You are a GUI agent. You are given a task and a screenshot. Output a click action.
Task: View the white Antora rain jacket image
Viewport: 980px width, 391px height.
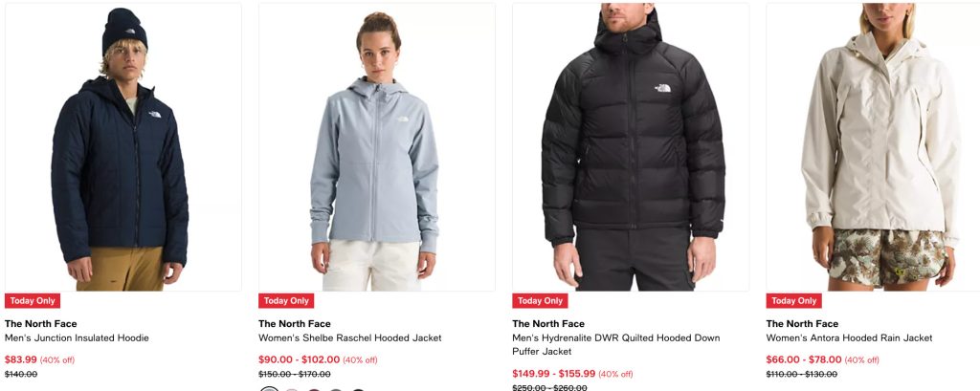[873, 147]
